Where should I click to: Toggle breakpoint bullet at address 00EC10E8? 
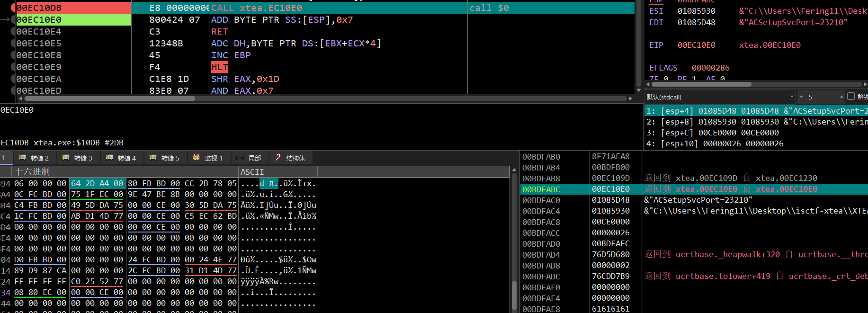[13, 55]
